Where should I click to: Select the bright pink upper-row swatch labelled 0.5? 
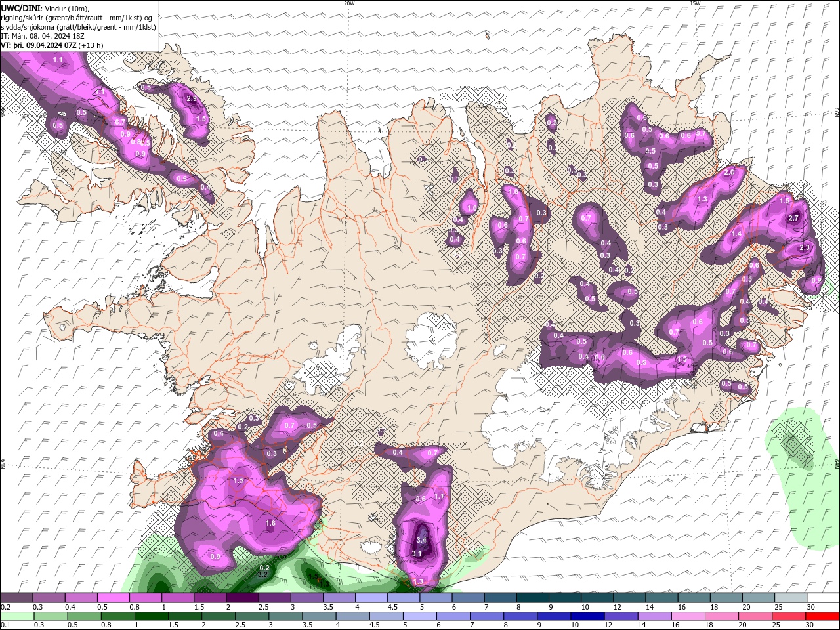point(113,598)
